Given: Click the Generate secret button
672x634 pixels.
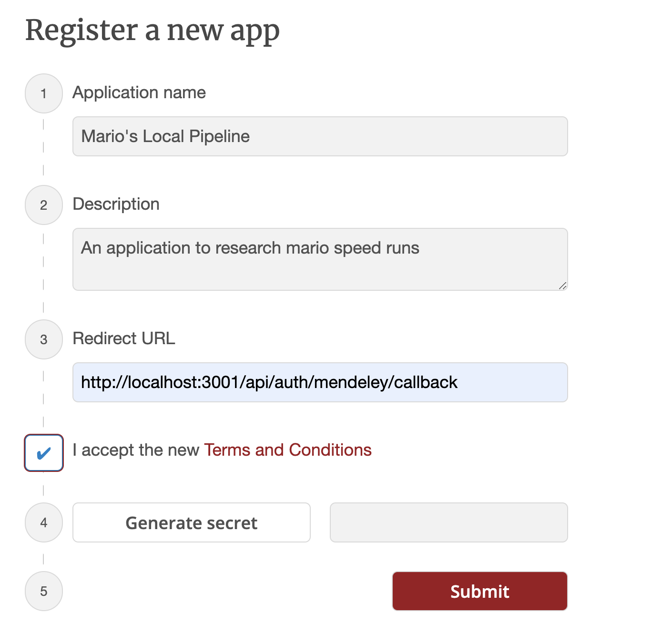Looking at the screenshot, I should point(191,522).
